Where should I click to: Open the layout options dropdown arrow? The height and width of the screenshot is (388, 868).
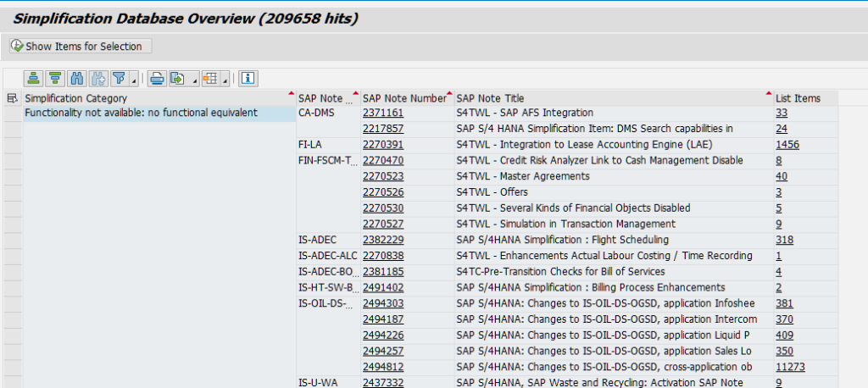[x=225, y=79]
